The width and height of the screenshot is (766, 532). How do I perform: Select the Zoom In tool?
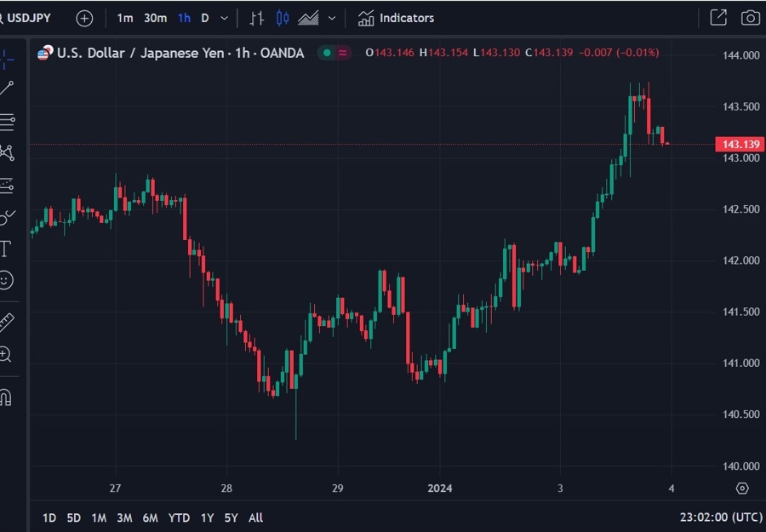pyautogui.click(x=9, y=354)
